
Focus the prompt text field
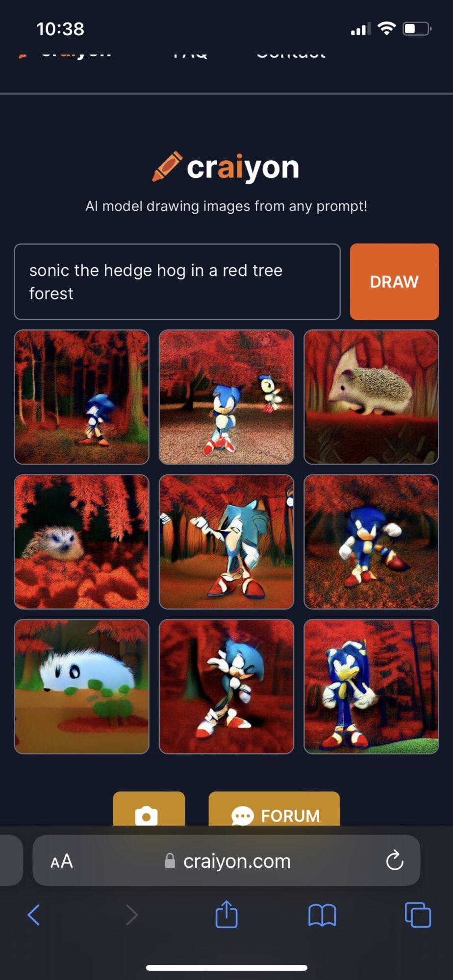coord(177,282)
